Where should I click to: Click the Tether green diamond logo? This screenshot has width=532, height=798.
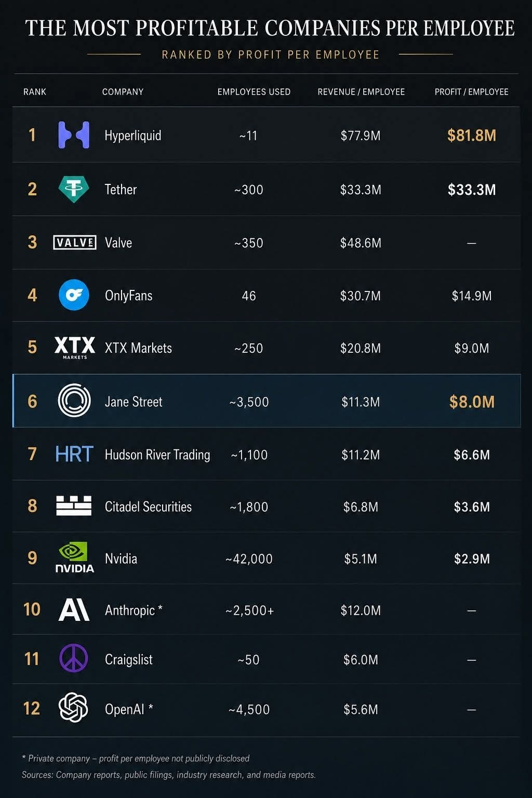click(74, 189)
